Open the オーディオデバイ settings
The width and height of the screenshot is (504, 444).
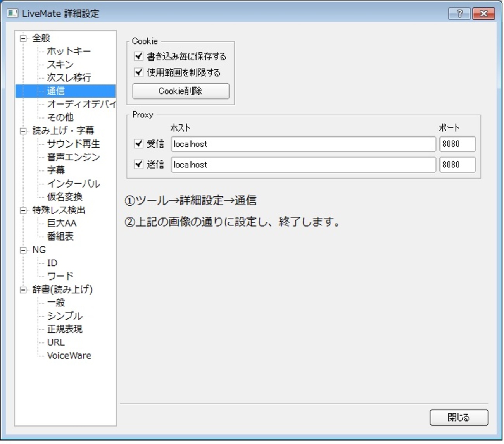(x=81, y=104)
